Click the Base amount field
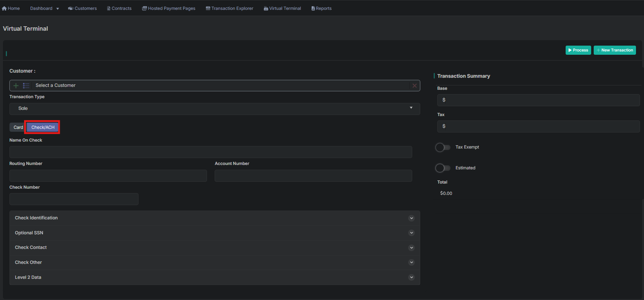This screenshot has width=644, height=300. pyautogui.click(x=539, y=100)
